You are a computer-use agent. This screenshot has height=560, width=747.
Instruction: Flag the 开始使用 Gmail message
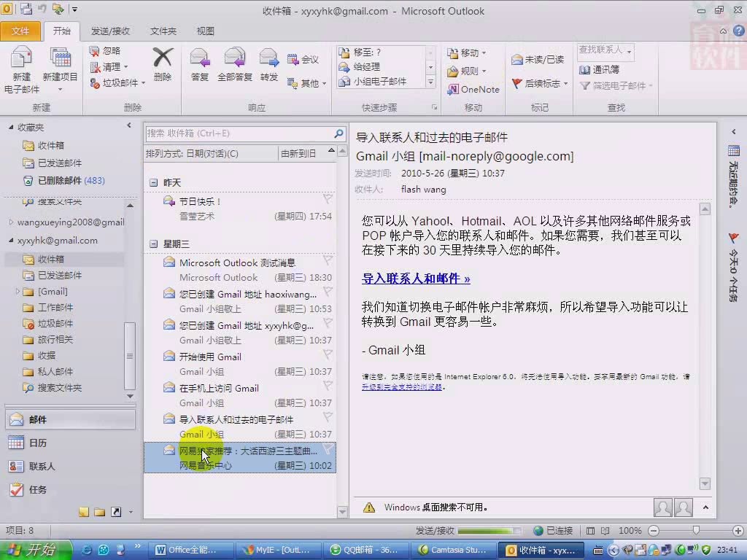coord(328,354)
